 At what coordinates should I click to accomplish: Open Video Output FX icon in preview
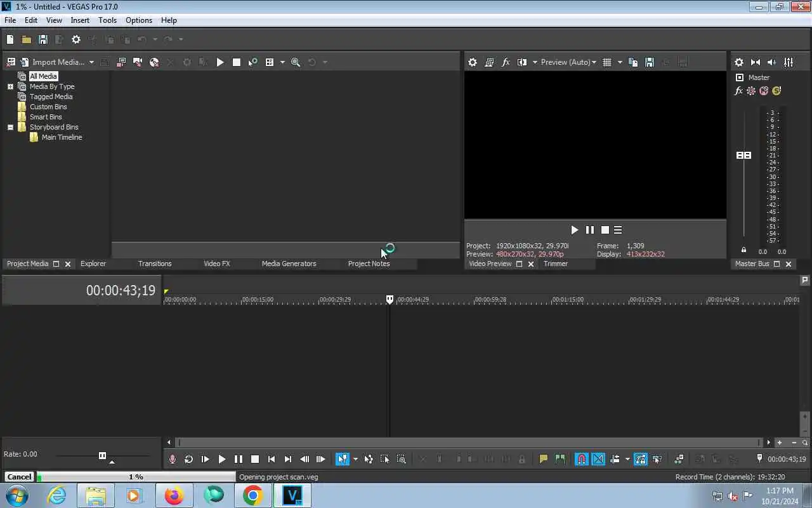[506, 62]
